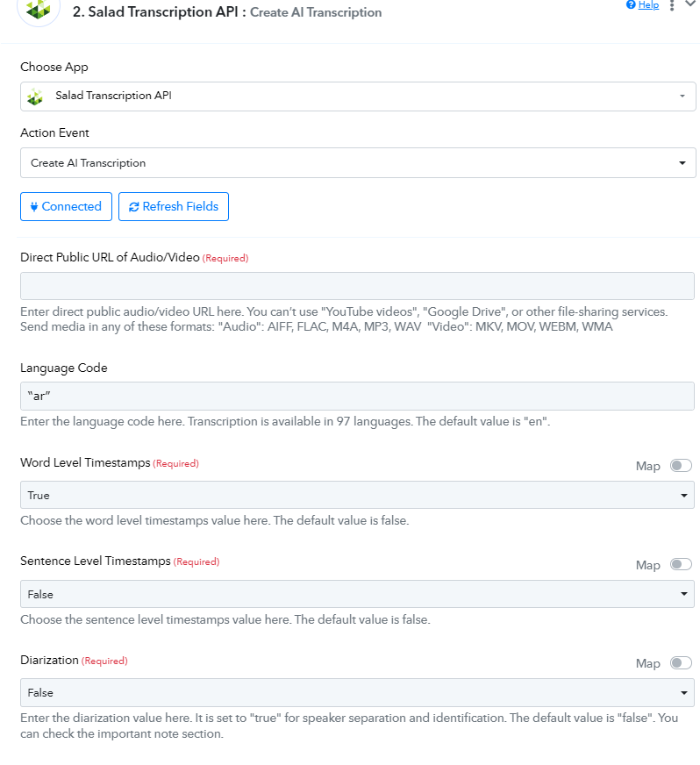The width and height of the screenshot is (700, 765).
Task: Click the Direct Public URL input field
Action: [357, 286]
